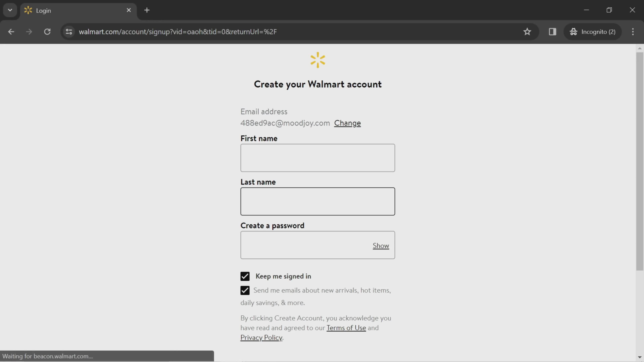Close the Login tab

point(129,10)
